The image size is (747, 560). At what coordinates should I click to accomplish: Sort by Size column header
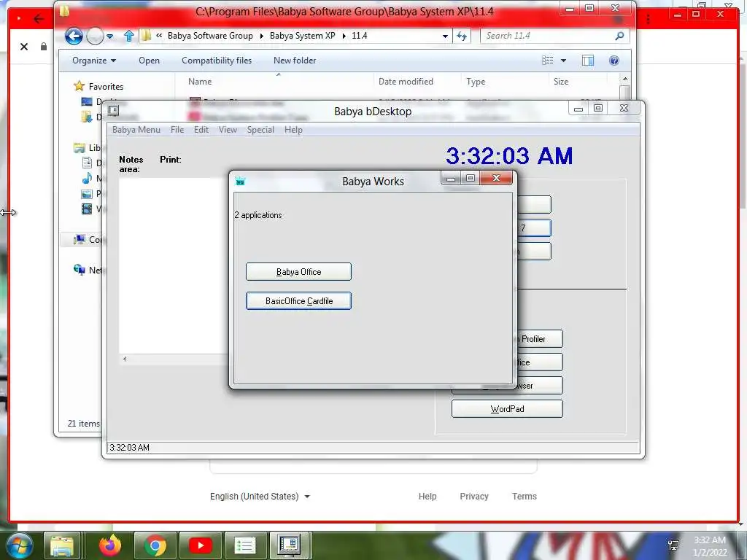point(561,82)
